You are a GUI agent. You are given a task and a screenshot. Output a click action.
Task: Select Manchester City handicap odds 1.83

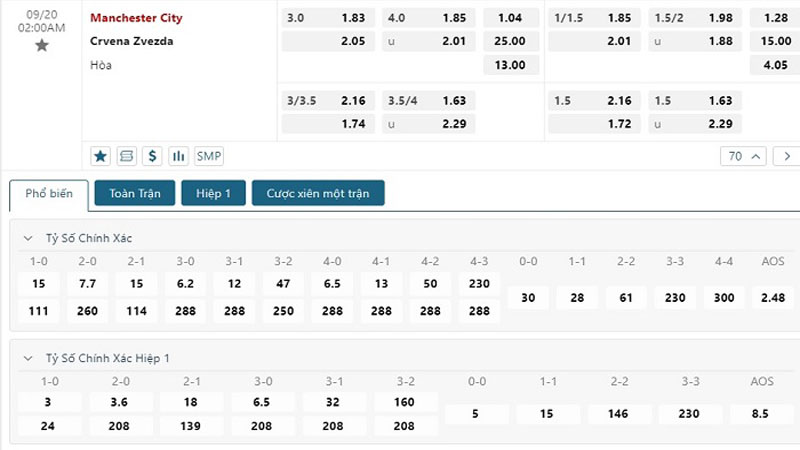coord(328,18)
